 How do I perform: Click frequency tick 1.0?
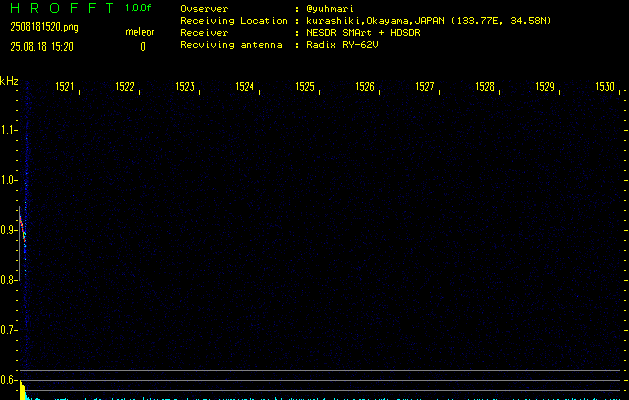point(8,180)
